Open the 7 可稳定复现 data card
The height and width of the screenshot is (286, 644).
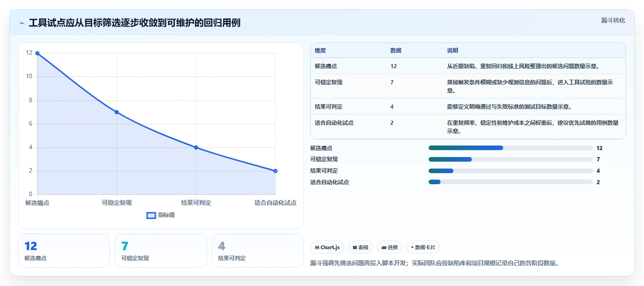pyautogui.click(x=161, y=251)
